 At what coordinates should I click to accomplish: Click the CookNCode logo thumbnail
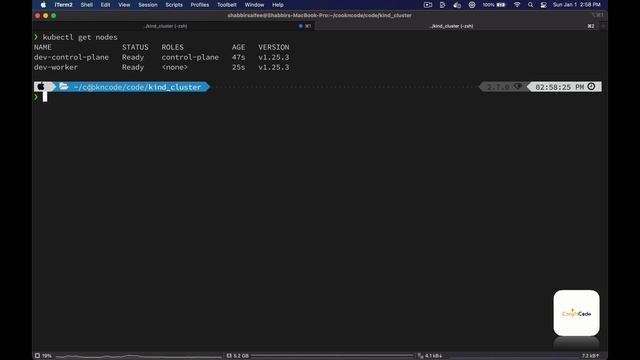[x=576, y=313]
